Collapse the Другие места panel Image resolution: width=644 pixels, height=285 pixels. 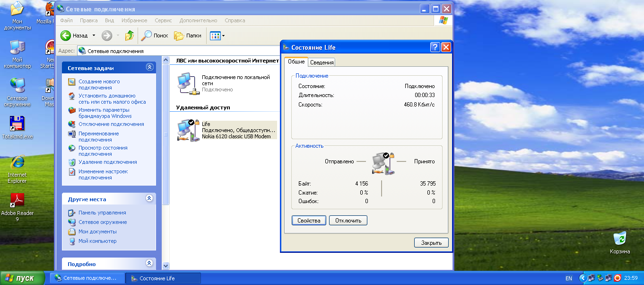click(x=149, y=199)
